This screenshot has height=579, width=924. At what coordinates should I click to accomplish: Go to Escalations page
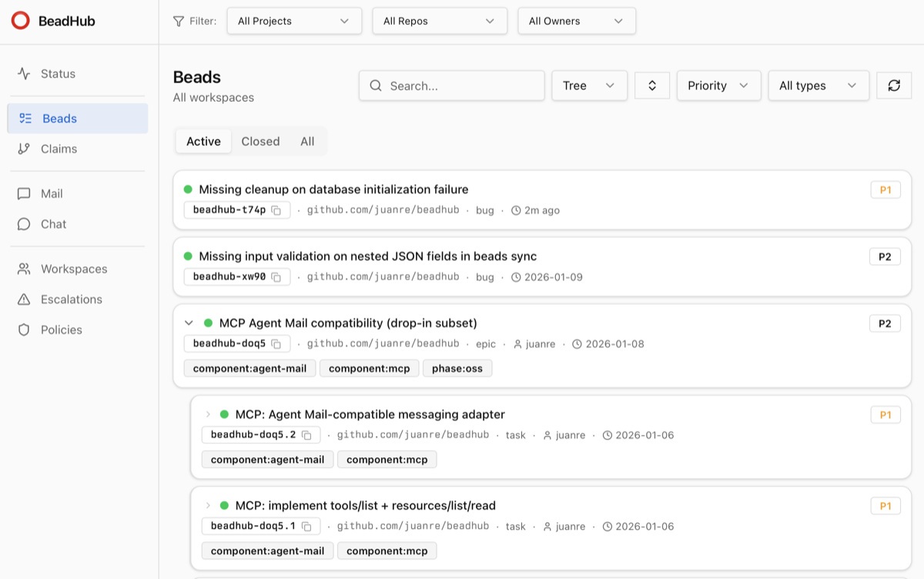pos(71,300)
